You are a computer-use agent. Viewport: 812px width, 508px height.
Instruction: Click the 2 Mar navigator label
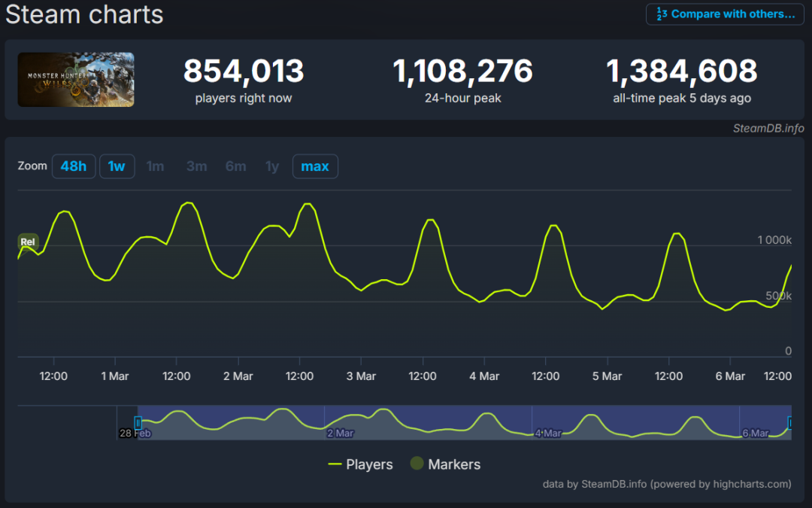point(341,433)
